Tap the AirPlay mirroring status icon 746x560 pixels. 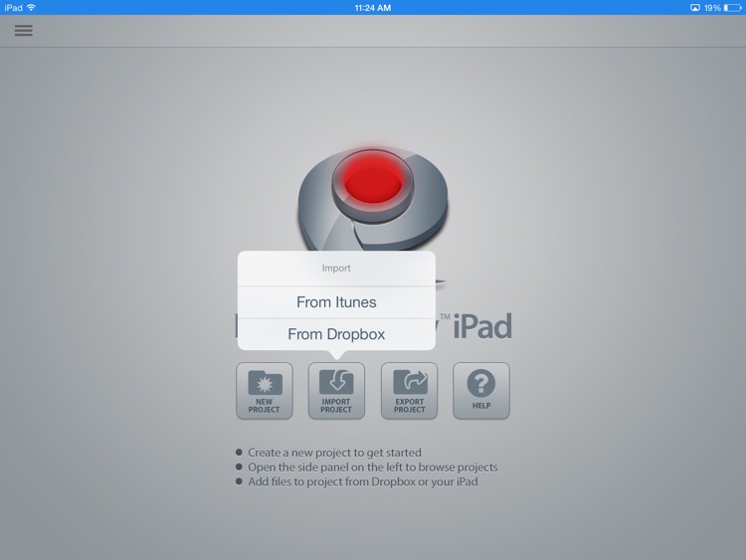[x=695, y=8]
